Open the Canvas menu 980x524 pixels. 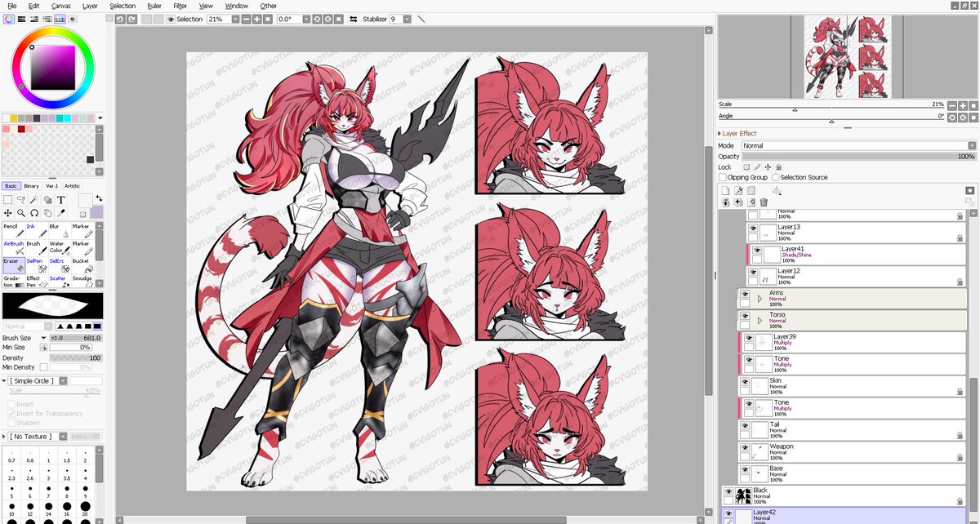coord(60,6)
